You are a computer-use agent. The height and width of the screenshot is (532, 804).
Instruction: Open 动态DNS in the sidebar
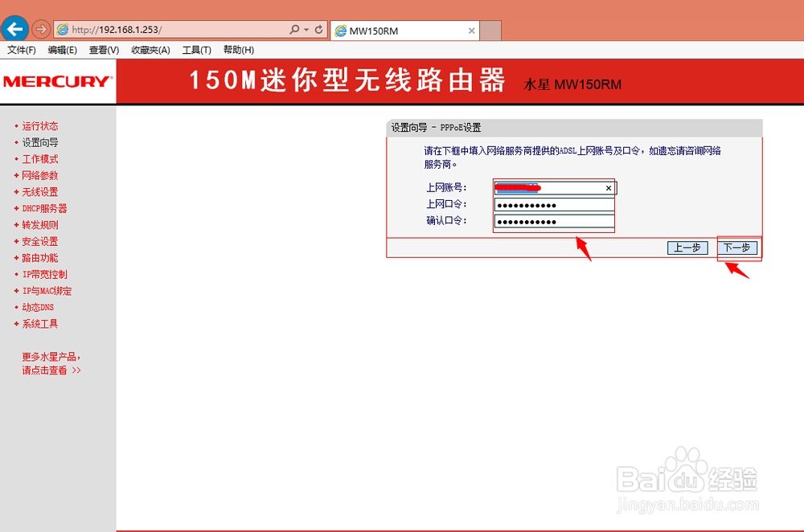pyautogui.click(x=38, y=307)
